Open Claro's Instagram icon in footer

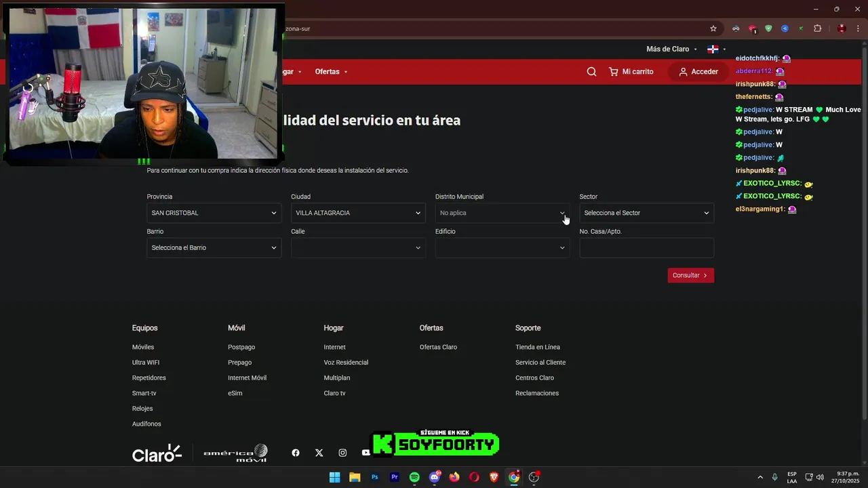point(342,453)
